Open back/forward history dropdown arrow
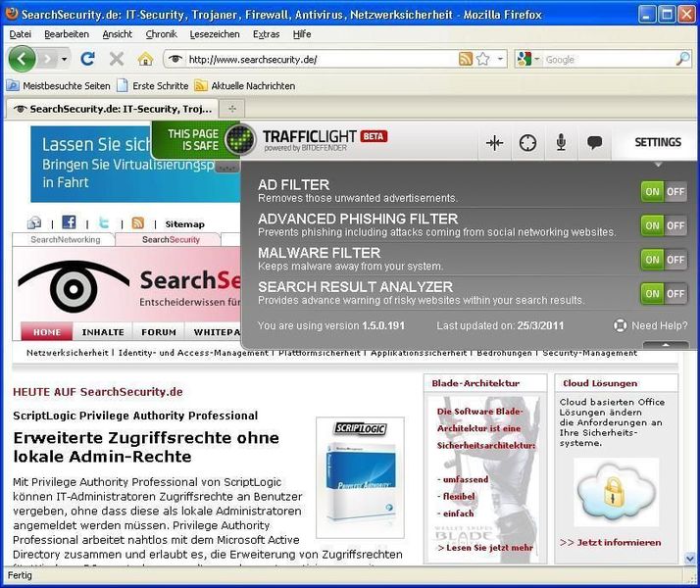 (x=65, y=59)
